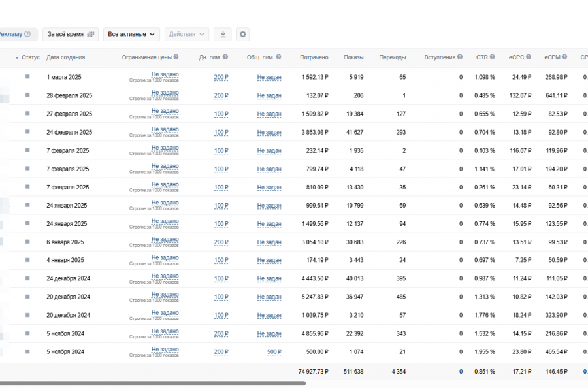Click help icon next to CTR
This screenshot has width=588, height=392.
tap(492, 57)
